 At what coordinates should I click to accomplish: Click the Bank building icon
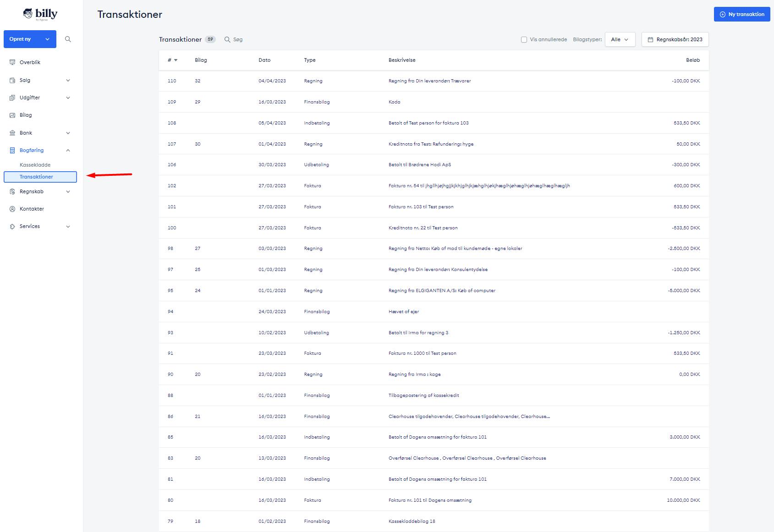pos(12,133)
